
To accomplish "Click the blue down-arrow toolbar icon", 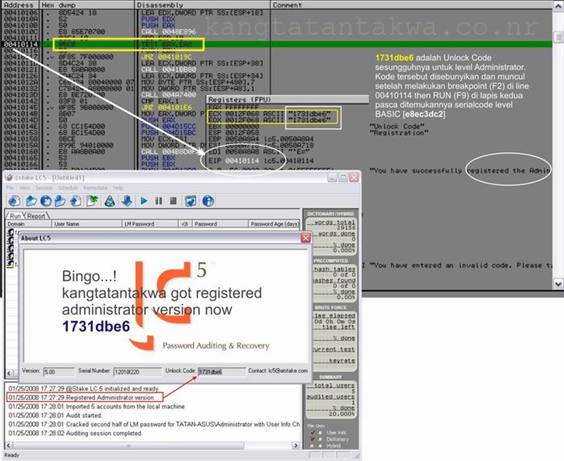I will tap(127, 201).
